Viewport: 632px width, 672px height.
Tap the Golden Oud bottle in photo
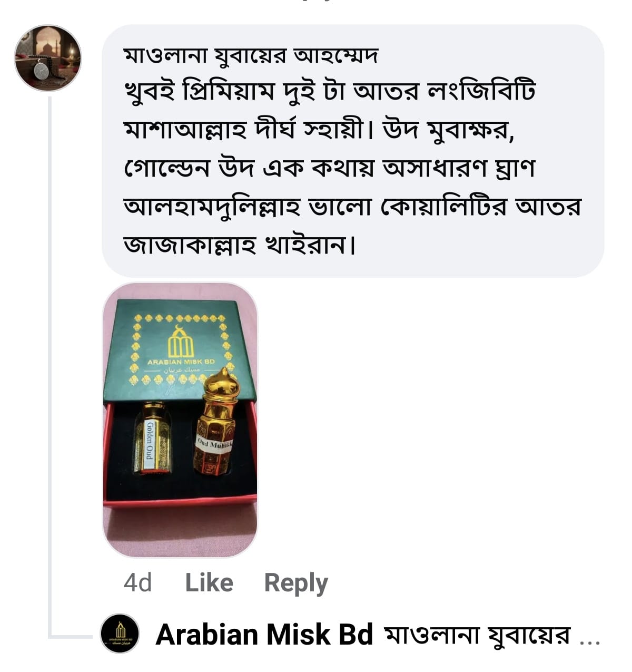(x=152, y=439)
